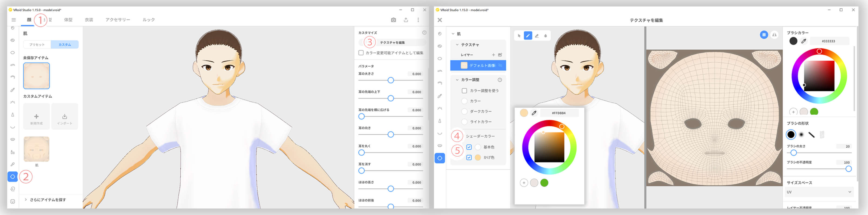Click the brush color eyedropper icon

click(x=804, y=41)
